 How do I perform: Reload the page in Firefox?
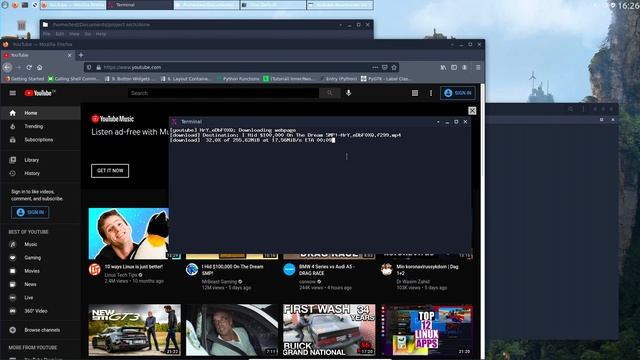[x=29, y=67]
